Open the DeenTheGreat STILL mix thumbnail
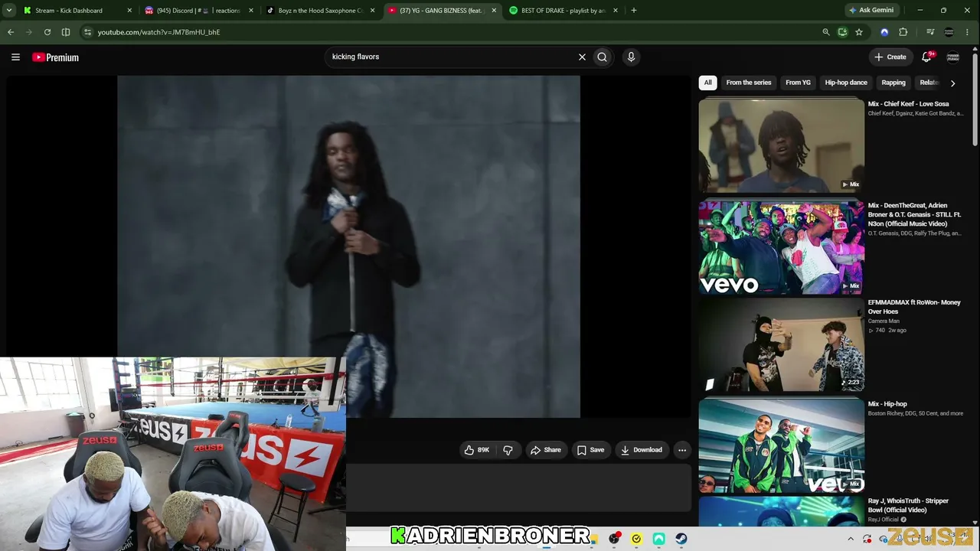Viewport: 980px width, 551px height. point(781,247)
